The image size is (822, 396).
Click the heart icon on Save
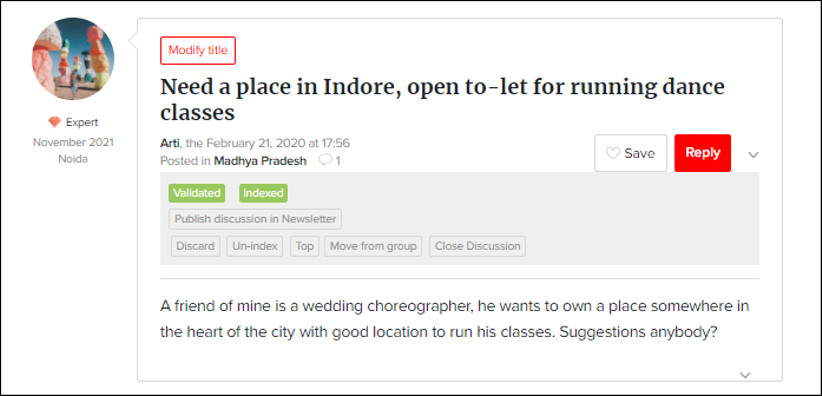(612, 153)
